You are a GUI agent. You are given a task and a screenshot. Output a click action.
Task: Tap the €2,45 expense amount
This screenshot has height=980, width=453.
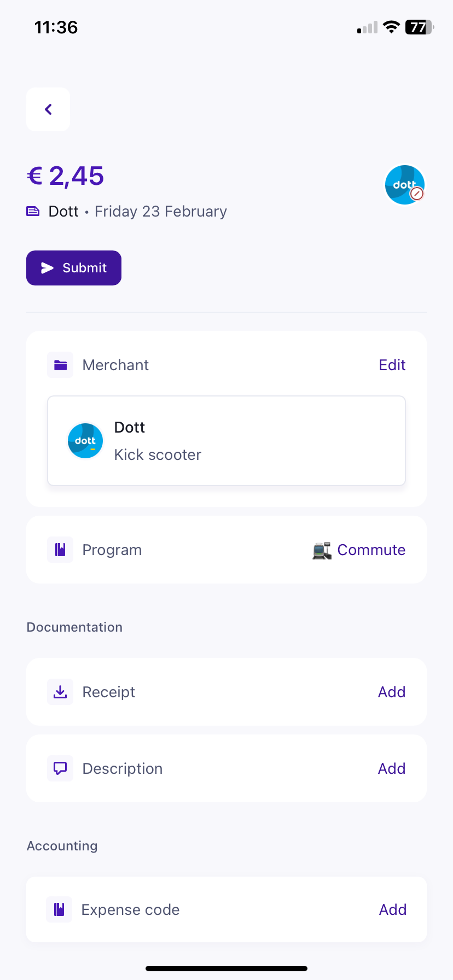pyautogui.click(x=65, y=176)
